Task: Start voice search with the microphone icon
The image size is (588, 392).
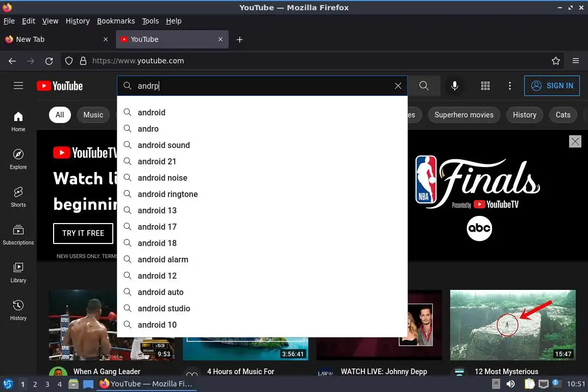Action: coord(454,86)
